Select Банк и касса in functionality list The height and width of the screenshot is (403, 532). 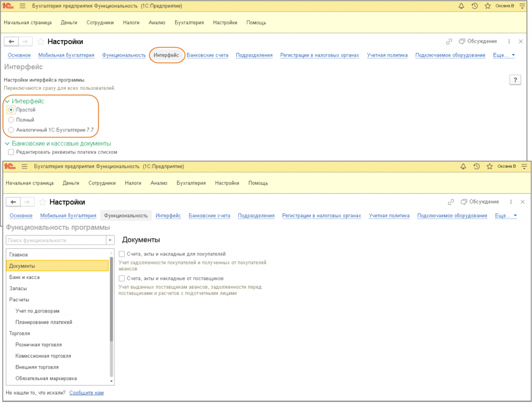click(x=24, y=277)
